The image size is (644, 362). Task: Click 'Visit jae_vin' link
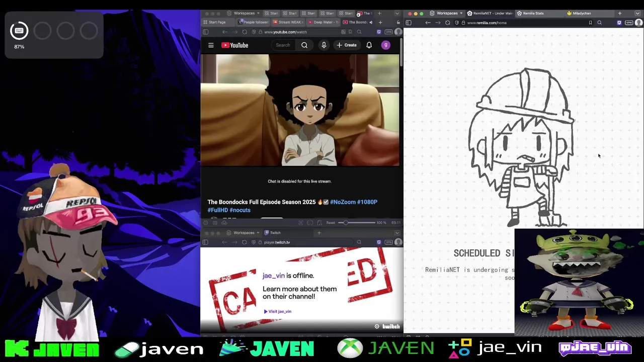point(278,311)
